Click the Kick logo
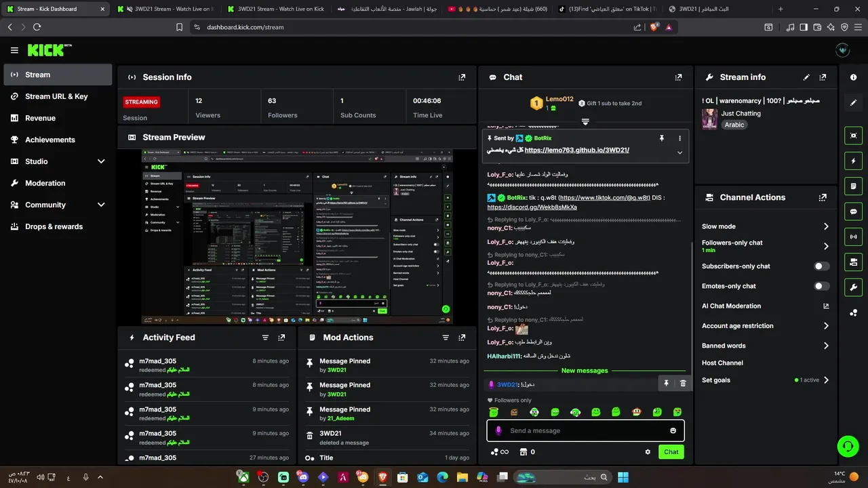The height and width of the screenshot is (488, 868). [x=50, y=50]
